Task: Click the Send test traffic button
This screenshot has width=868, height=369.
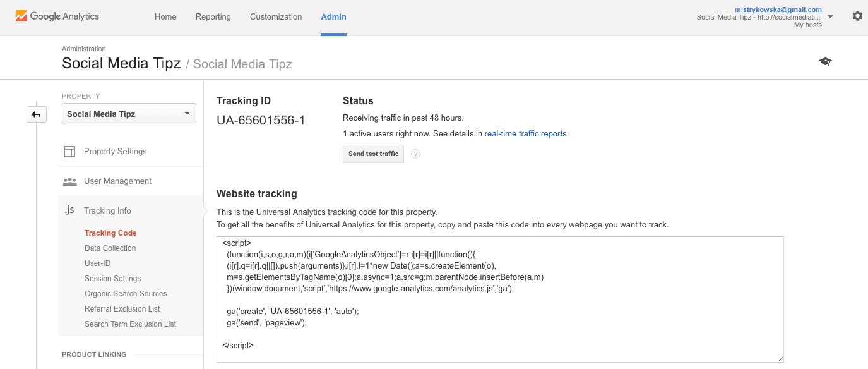Action: [373, 154]
